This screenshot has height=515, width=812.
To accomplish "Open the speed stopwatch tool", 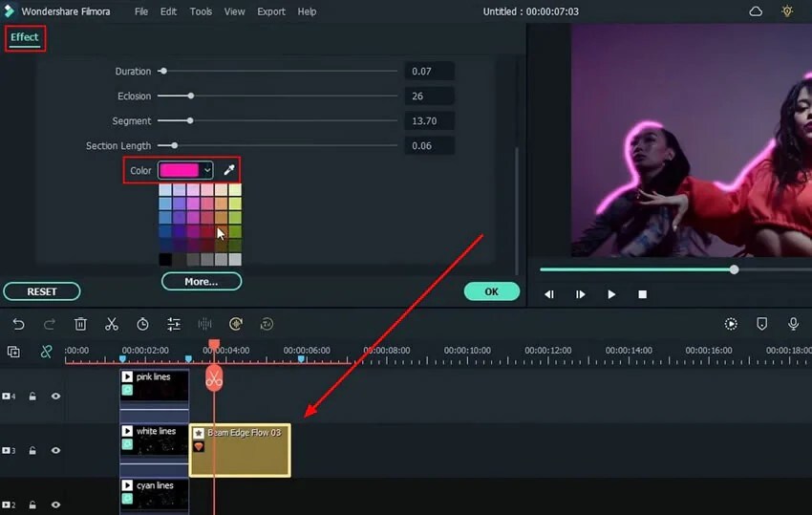I will click(142, 324).
